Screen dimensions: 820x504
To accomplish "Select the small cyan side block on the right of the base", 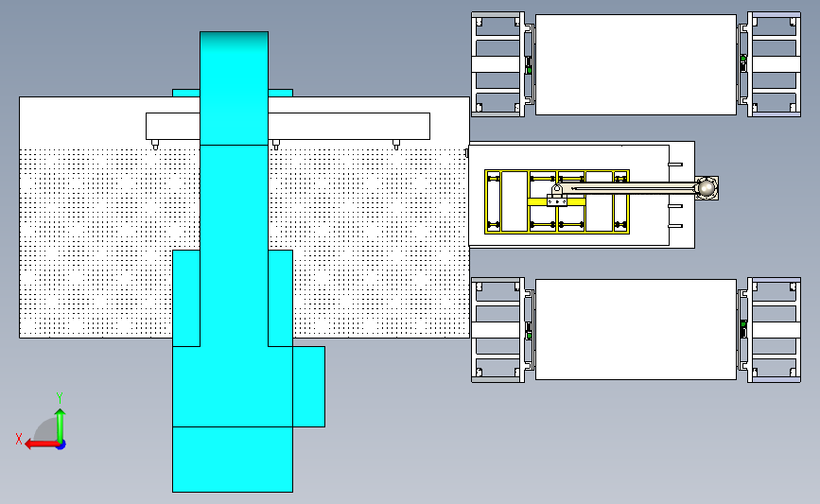I will pos(308,387).
